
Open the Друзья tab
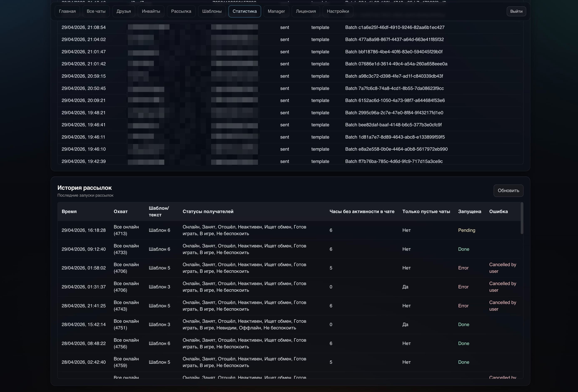(124, 11)
